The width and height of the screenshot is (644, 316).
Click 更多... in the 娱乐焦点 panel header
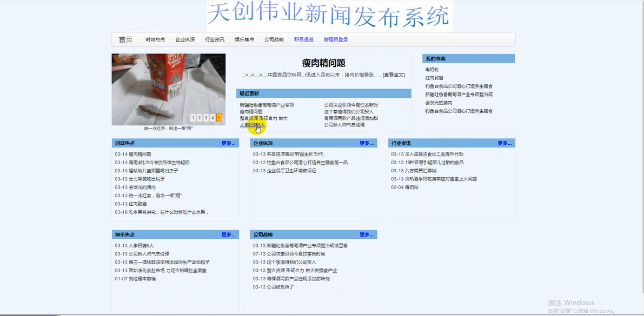click(x=229, y=235)
